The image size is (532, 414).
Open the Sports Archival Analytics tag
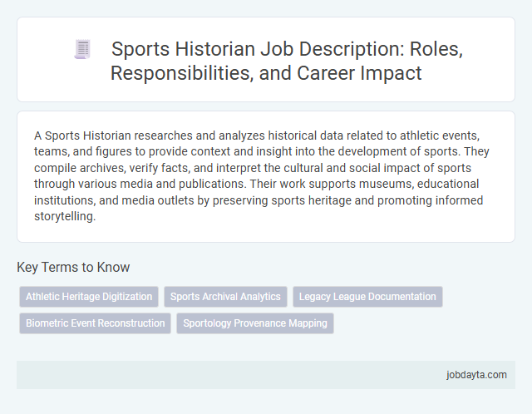pos(225,297)
